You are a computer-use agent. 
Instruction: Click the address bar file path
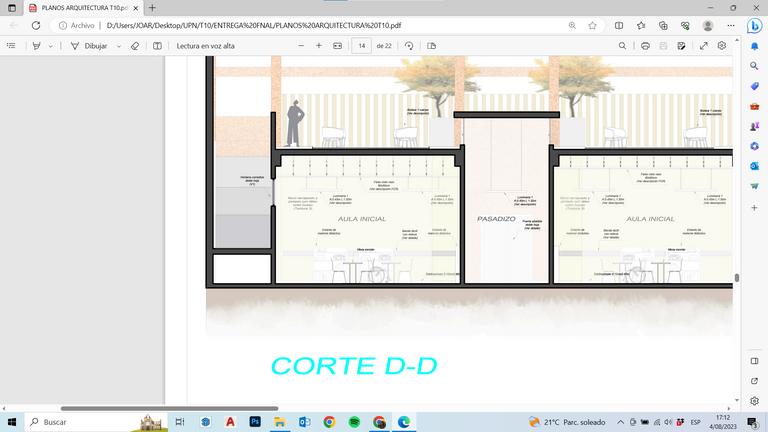pos(254,25)
